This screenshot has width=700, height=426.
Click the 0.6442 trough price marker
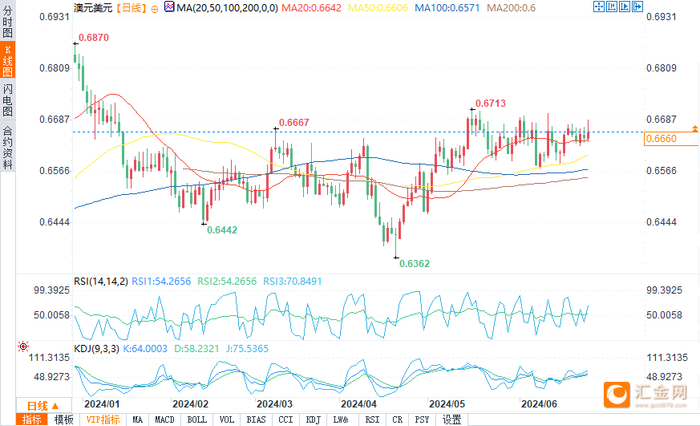coord(222,230)
